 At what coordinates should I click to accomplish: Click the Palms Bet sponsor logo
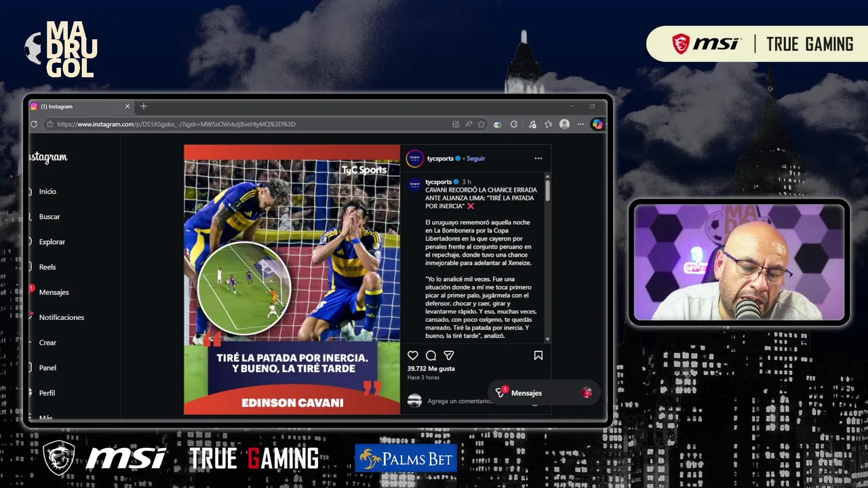406,458
